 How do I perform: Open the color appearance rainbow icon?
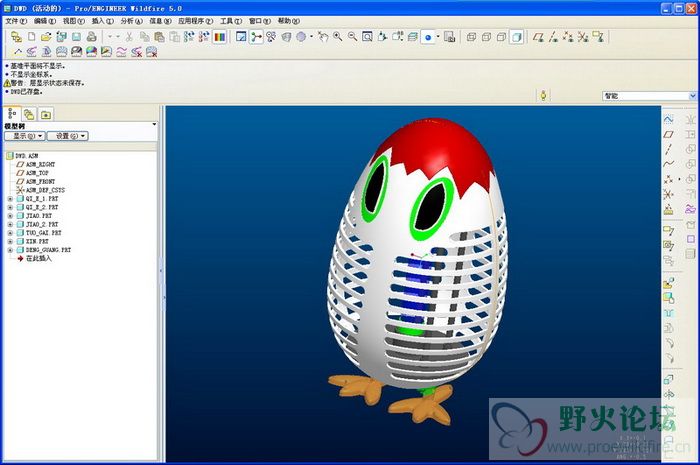(220, 37)
